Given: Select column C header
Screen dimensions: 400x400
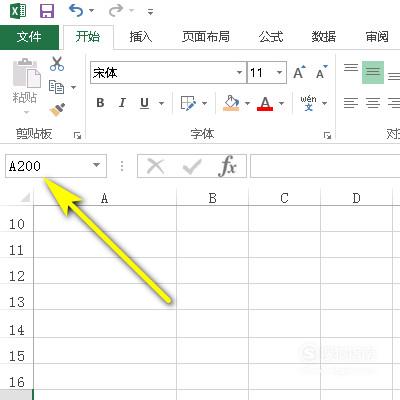Looking at the screenshot, I should click(x=284, y=198).
